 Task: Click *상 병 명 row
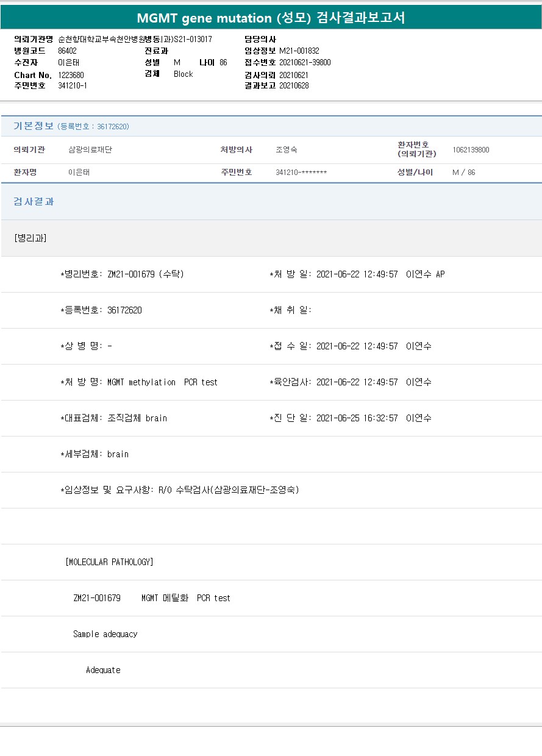pyautogui.click(x=86, y=346)
